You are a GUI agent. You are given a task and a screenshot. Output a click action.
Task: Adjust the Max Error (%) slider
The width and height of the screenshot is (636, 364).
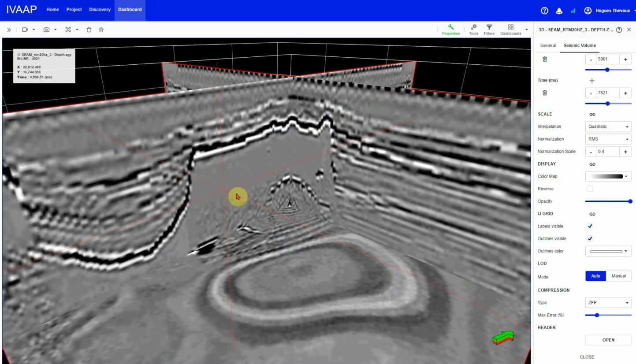point(608,315)
